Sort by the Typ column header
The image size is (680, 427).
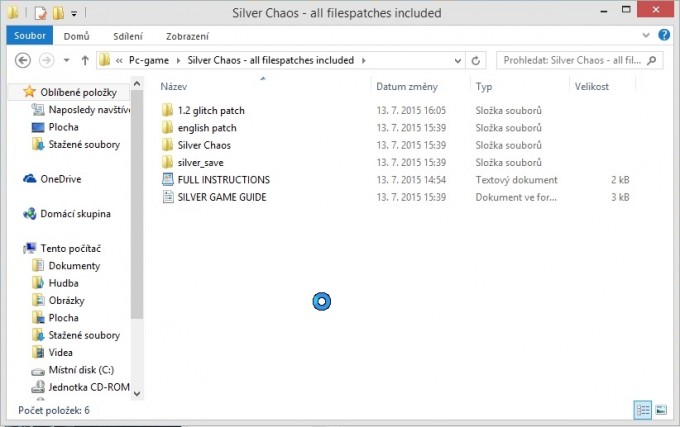tap(484, 86)
